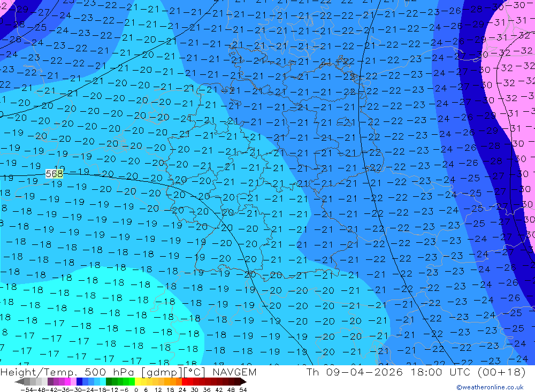
Task: Click the 36 legend scale label
Action: click(x=207, y=390)
